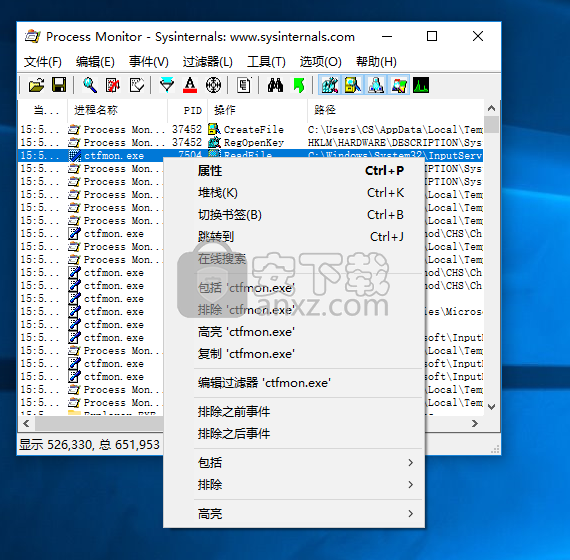Select 切换书签(B) from the context menu
Screen dimensions: 570x560
click(294, 215)
